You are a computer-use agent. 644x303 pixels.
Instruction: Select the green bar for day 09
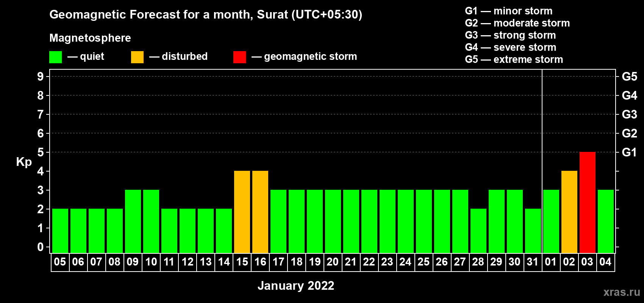(133, 222)
